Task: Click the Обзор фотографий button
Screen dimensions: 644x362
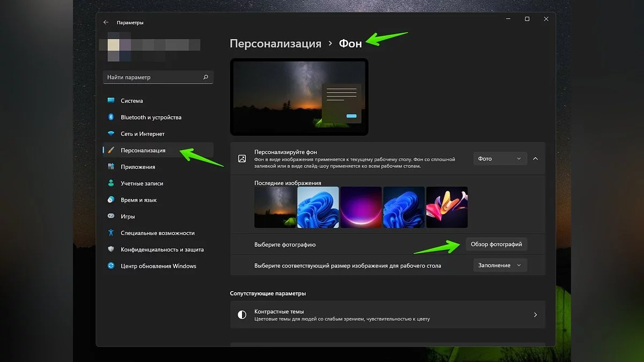Action: coord(496,244)
